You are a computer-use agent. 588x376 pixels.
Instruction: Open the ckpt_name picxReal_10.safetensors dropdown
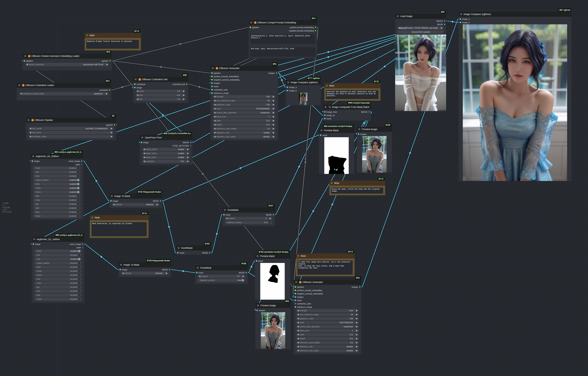pos(71,129)
